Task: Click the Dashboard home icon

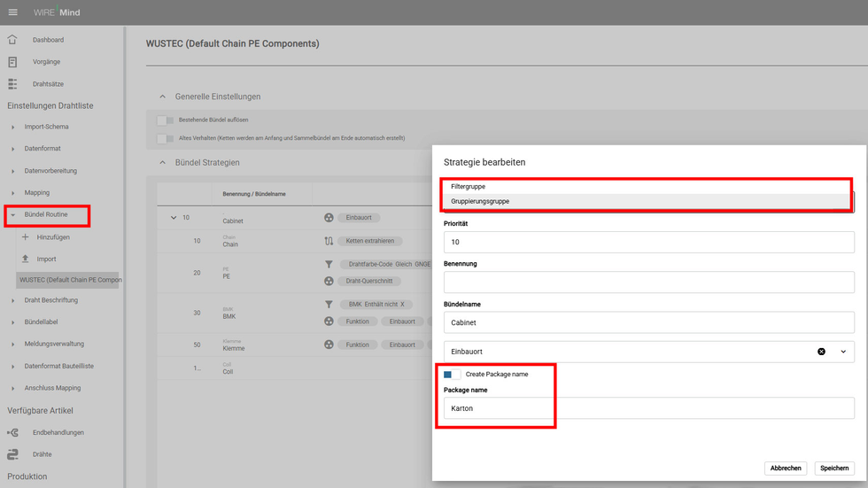Action: [x=12, y=40]
